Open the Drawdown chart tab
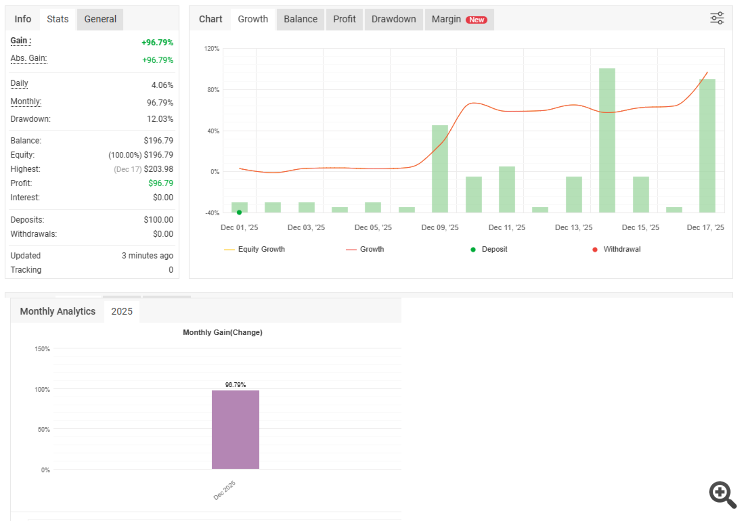Image resolution: width=750 pixels, height=521 pixels. [x=394, y=19]
